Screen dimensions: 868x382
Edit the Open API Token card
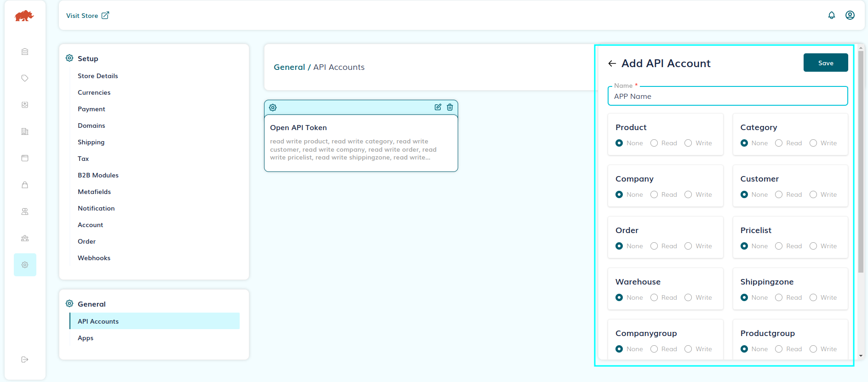point(438,107)
